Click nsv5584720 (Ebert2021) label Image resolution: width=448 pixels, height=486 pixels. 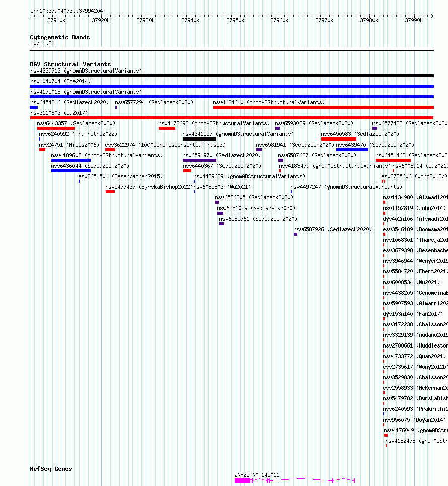(415, 271)
